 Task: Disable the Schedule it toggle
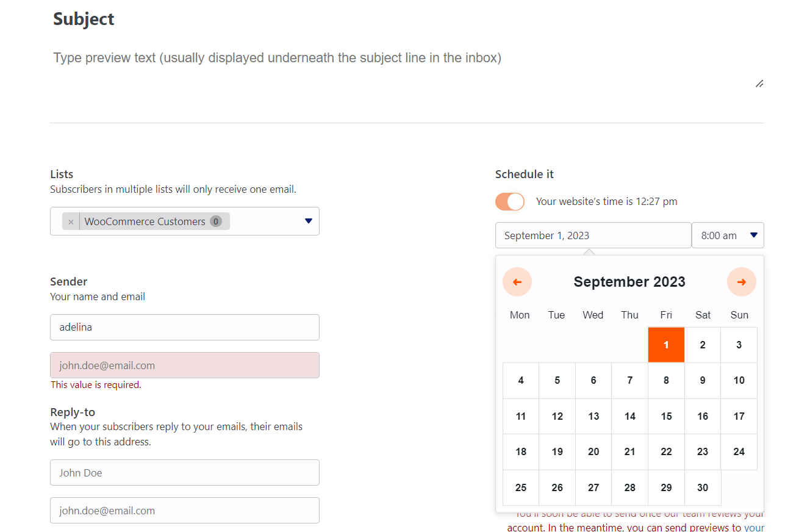coord(510,201)
